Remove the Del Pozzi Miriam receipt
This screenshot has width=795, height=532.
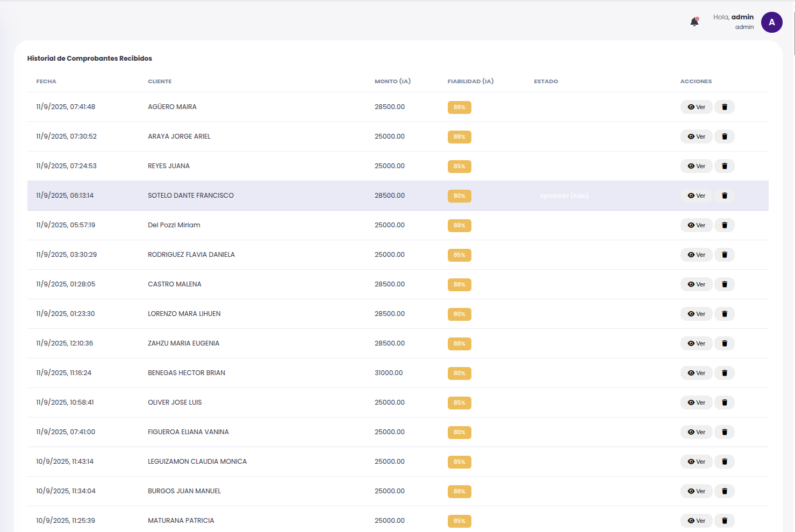724,225
